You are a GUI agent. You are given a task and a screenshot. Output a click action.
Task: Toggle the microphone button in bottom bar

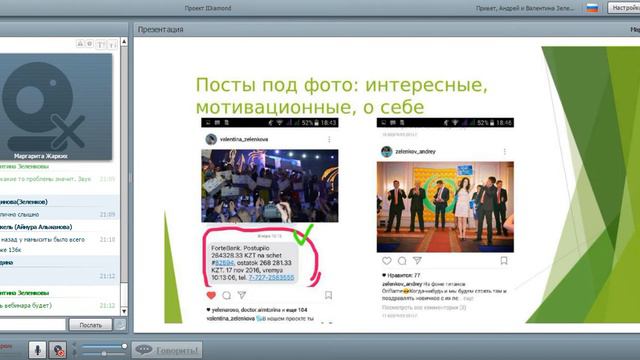[37, 350]
